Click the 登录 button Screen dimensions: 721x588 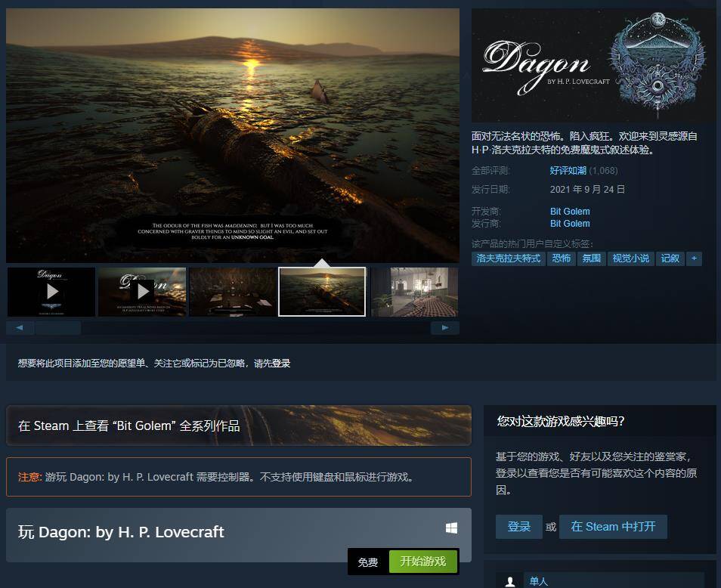(x=519, y=527)
